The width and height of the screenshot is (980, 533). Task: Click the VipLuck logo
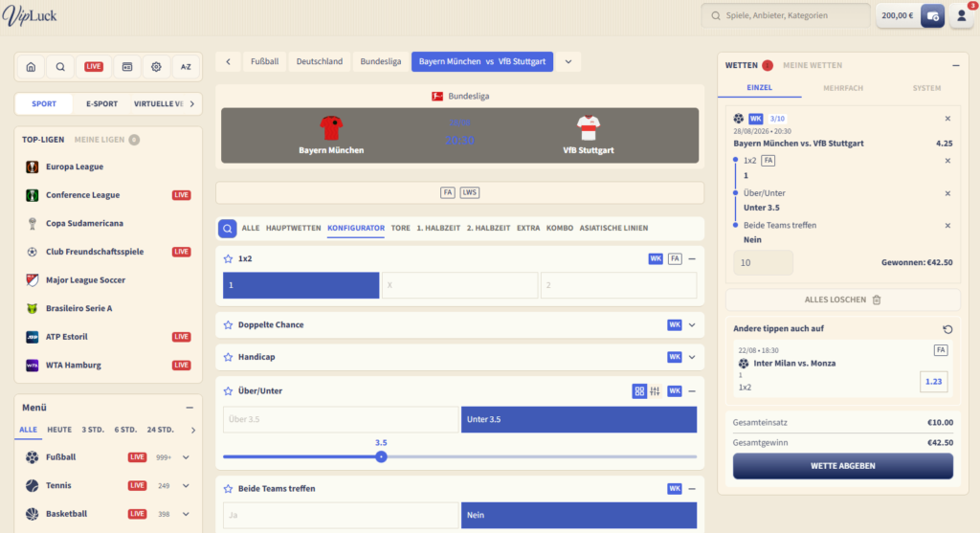point(30,15)
